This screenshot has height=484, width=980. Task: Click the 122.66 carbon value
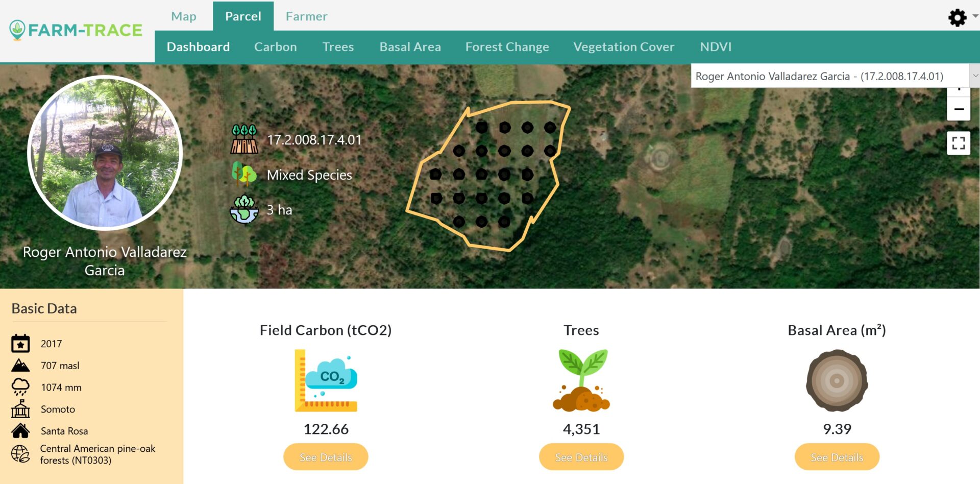pyautogui.click(x=326, y=429)
